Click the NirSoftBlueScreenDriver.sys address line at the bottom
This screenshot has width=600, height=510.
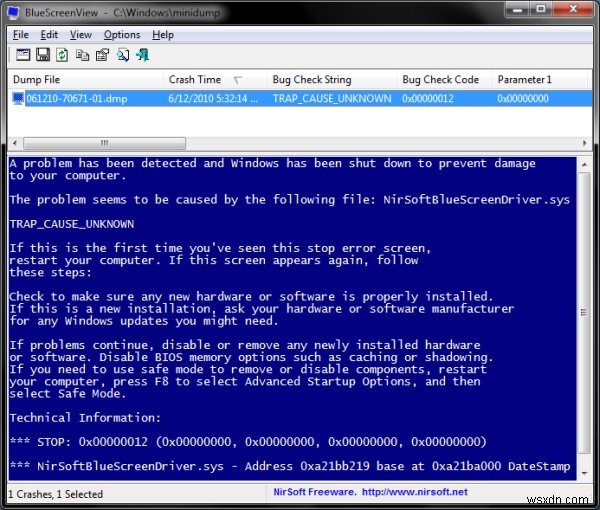[290, 466]
